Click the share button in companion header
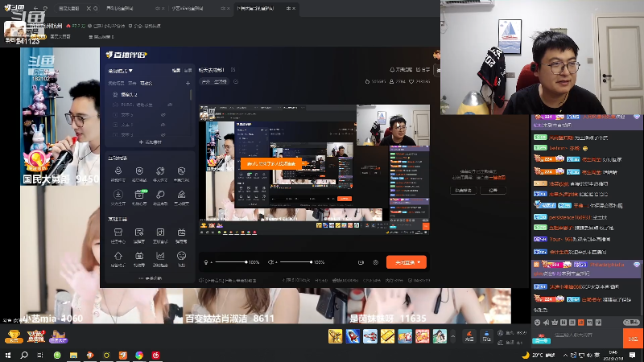The image size is (644, 362). (423, 70)
